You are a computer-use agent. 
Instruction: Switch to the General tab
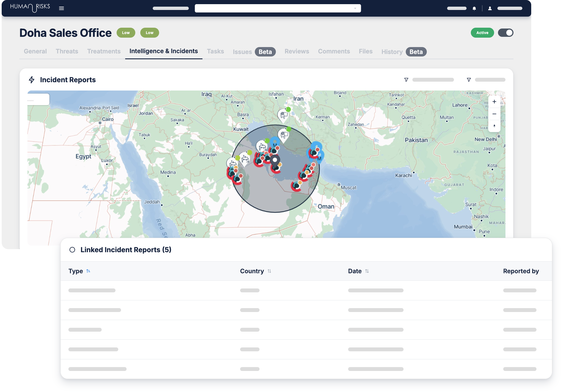pyautogui.click(x=35, y=51)
